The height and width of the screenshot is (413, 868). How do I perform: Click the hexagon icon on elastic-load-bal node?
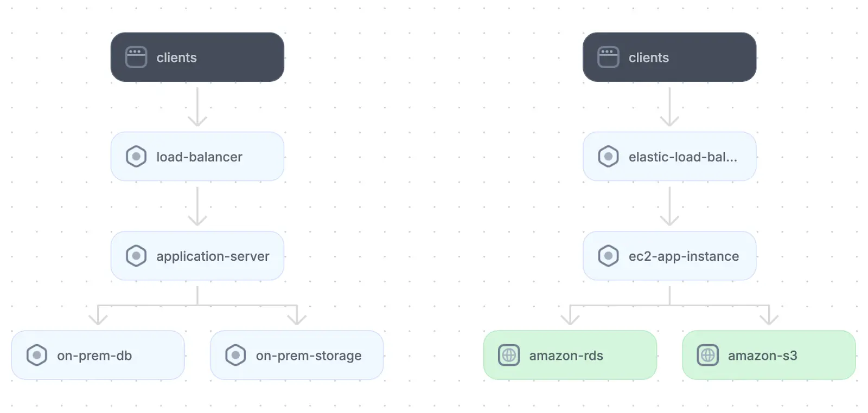coord(608,157)
